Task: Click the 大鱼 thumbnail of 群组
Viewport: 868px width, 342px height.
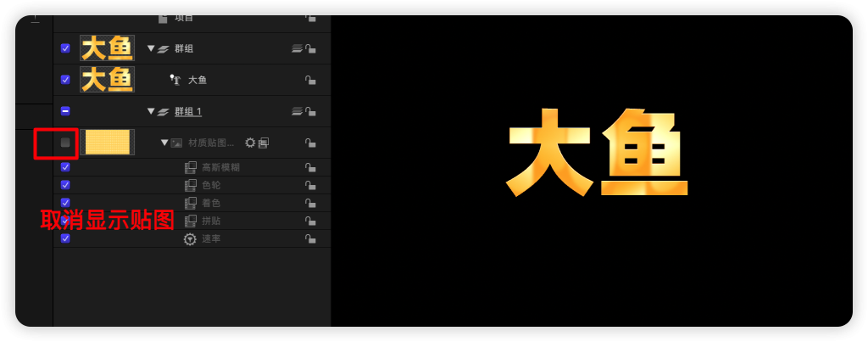Action: [107, 48]
